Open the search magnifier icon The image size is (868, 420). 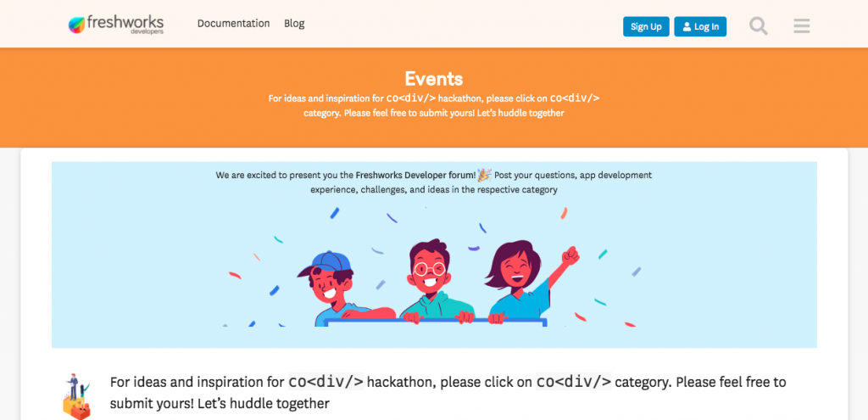pyautogui.click(x=759, y=26)
